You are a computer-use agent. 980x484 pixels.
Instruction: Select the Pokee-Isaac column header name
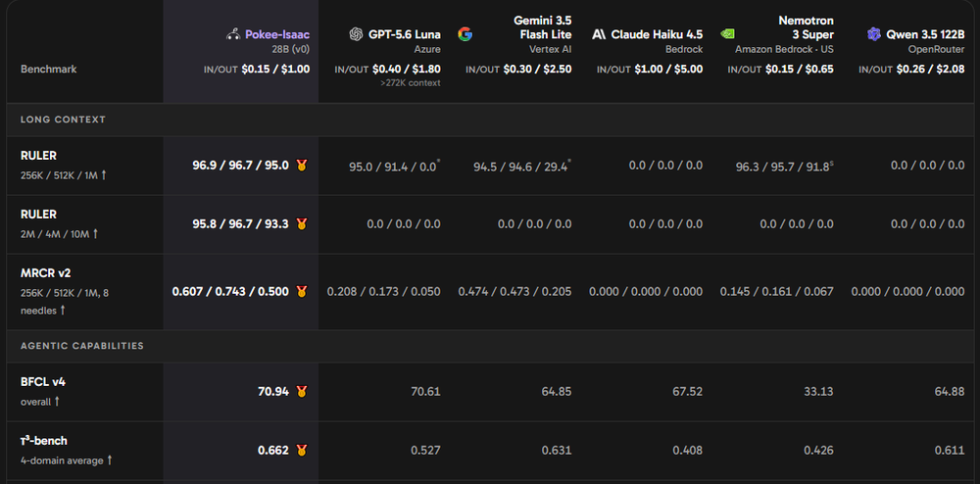(x=277, y=34)
